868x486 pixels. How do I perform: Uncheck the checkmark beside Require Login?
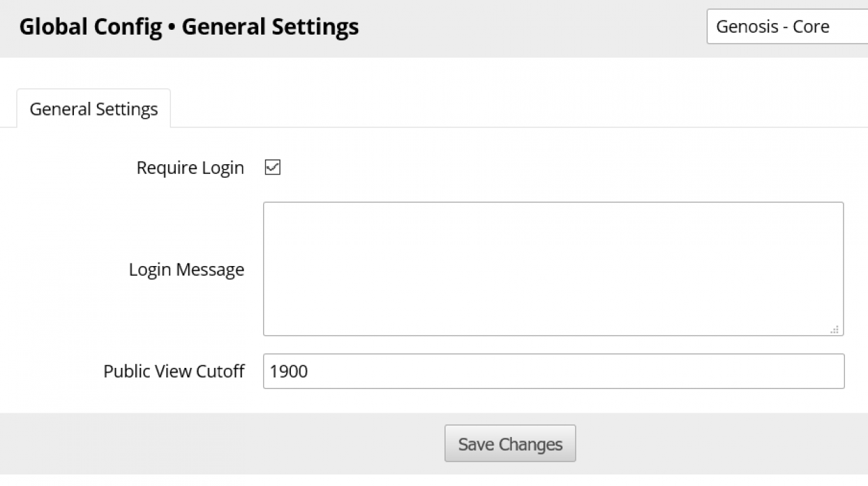click(x=273, y=168)
